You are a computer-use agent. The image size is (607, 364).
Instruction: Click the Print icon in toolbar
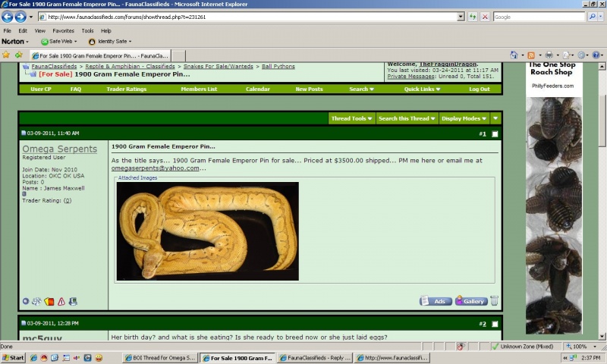click(x=549, y=55)
